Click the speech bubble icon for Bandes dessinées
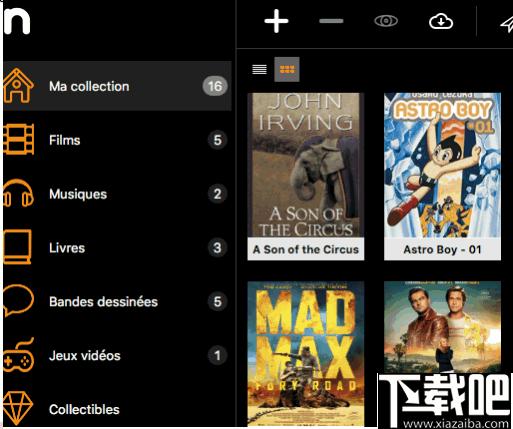Image resolution: width=513 pixels, height=429 pixels. pyautogui.click(x=18, y=301)
